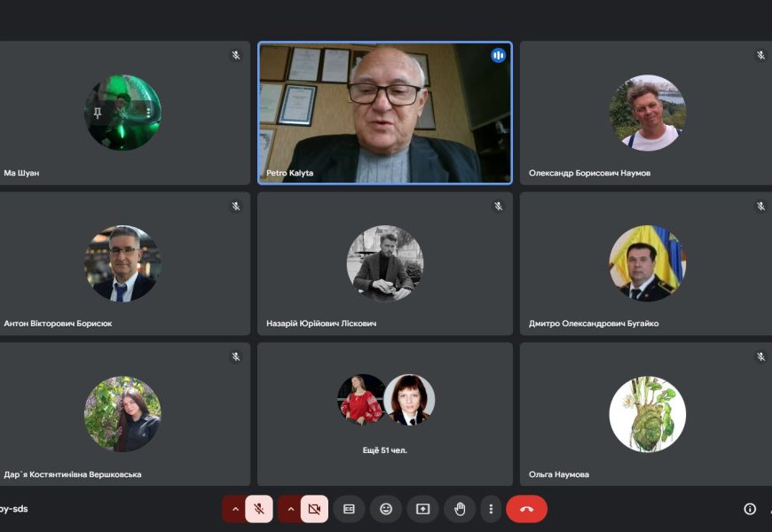Open the meeting details info icon
Screen dimensions: 772x532
[750, 509]
